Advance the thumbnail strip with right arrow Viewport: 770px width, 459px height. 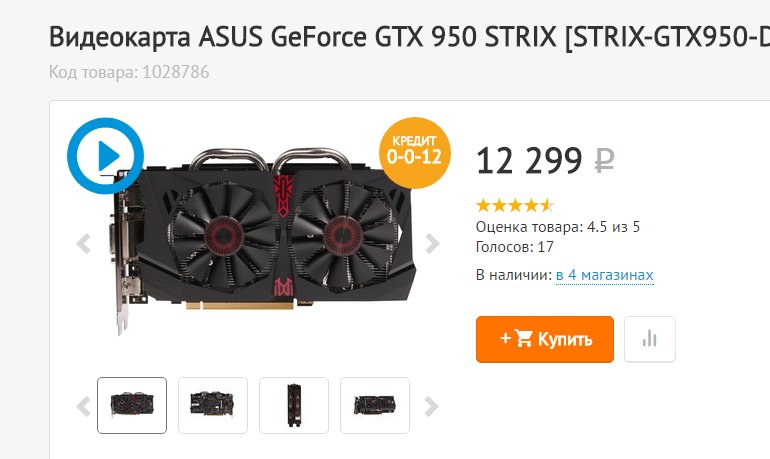[431, 406]
